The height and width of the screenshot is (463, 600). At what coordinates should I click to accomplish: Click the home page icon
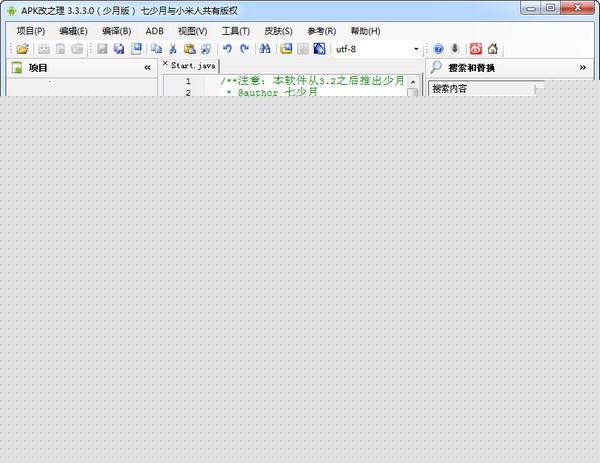pos(492,49)
